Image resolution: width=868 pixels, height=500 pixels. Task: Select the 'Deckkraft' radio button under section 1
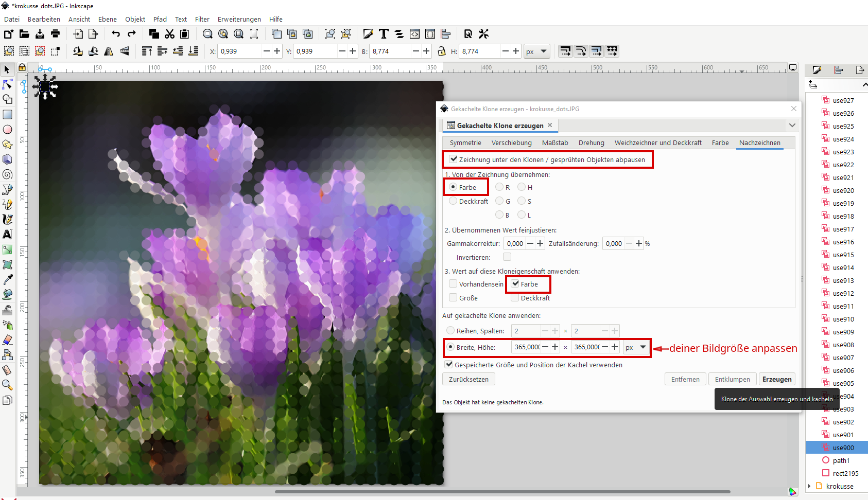453,201
